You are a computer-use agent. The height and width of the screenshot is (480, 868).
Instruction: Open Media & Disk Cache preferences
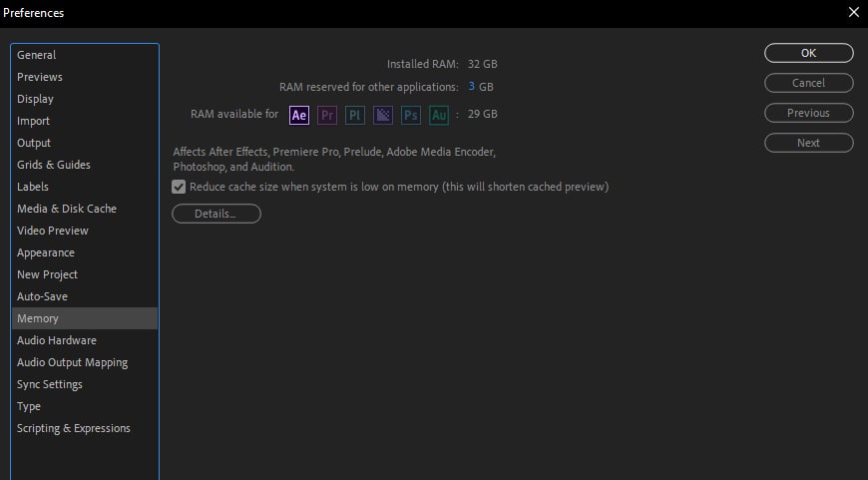click(x=85, y=209)
